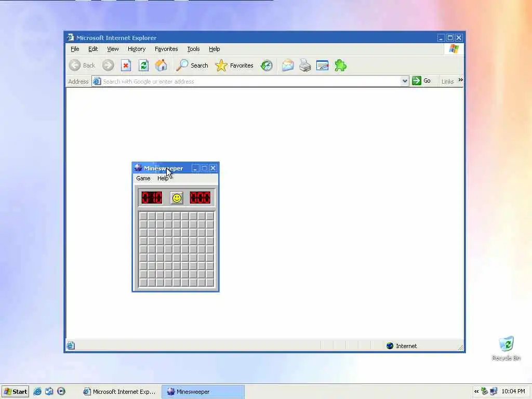Open the View menu

(113, 49)
